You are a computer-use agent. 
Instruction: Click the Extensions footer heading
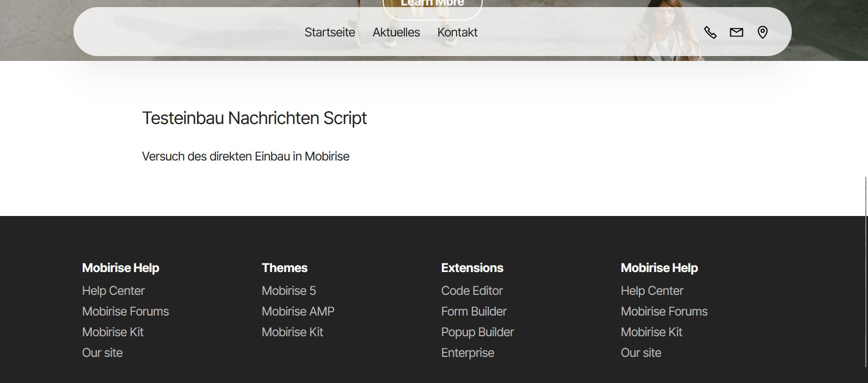(x=472, y=268)
